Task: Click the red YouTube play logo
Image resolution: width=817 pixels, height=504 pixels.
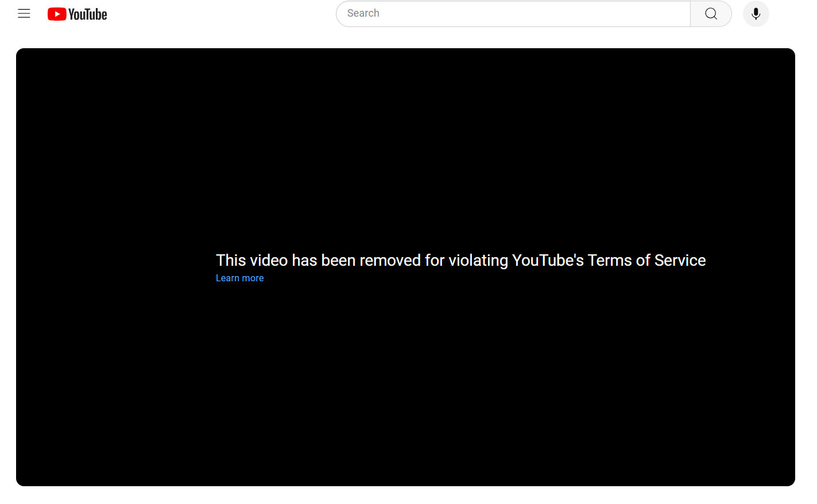Action: 57,14
